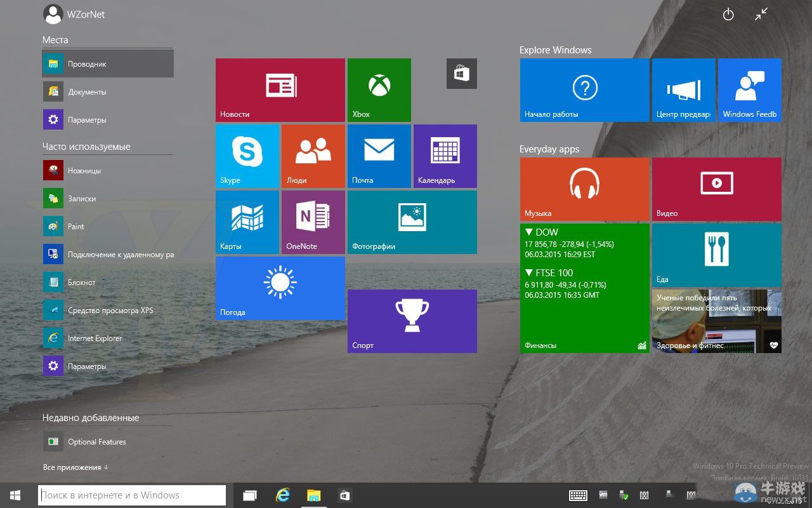The image size is (812, 508).
Task: Click the Windows Start button on taskbar
Action: coord(15,495)
